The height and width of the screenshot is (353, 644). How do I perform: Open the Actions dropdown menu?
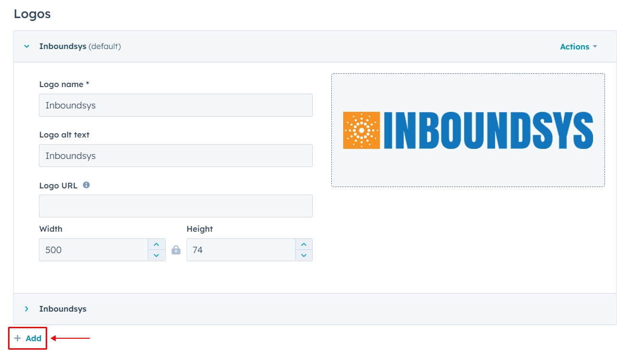578,47
